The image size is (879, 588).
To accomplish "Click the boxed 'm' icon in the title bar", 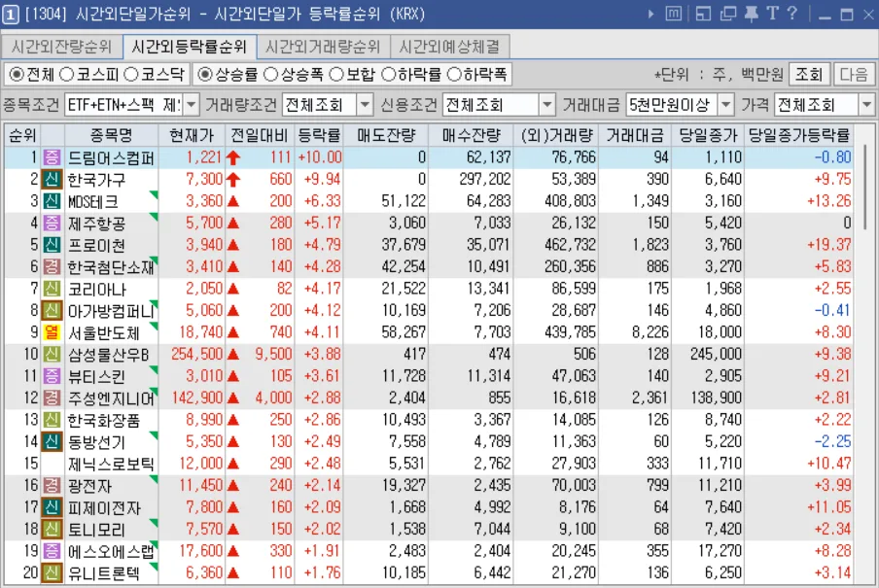I will 673,14.
